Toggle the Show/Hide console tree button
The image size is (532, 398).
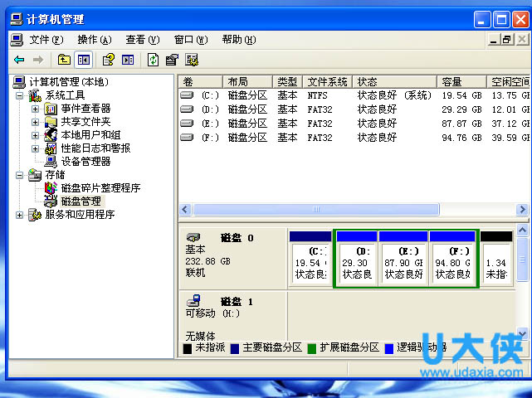click(83, 60)
